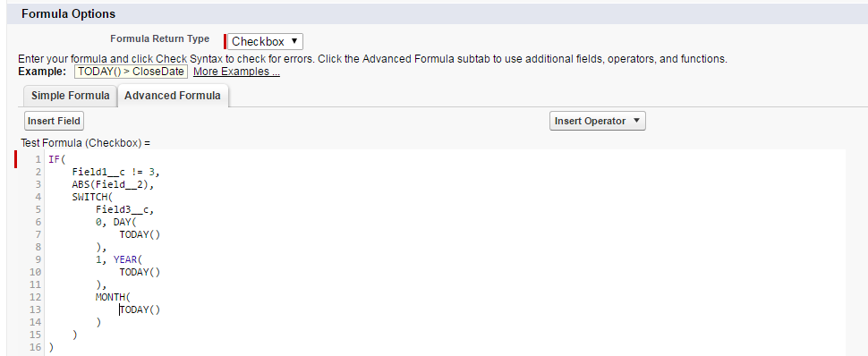The height and width of the screenshot is (356, 868).
Task: Click the IF( keyword on line 1
Action: pos(57,159)
